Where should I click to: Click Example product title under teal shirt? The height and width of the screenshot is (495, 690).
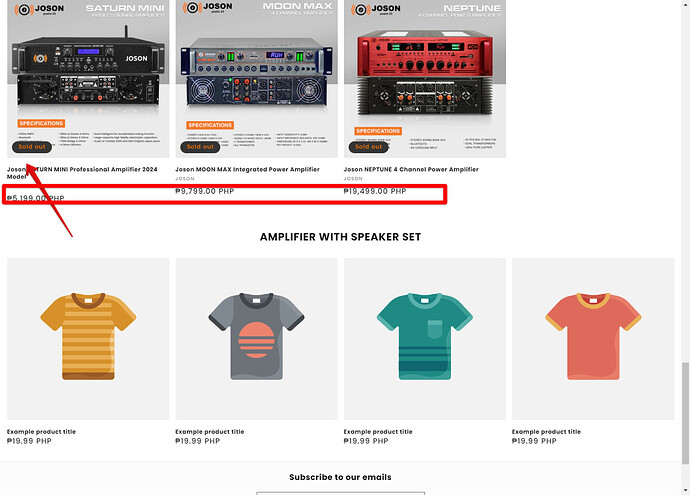[378, 432]
